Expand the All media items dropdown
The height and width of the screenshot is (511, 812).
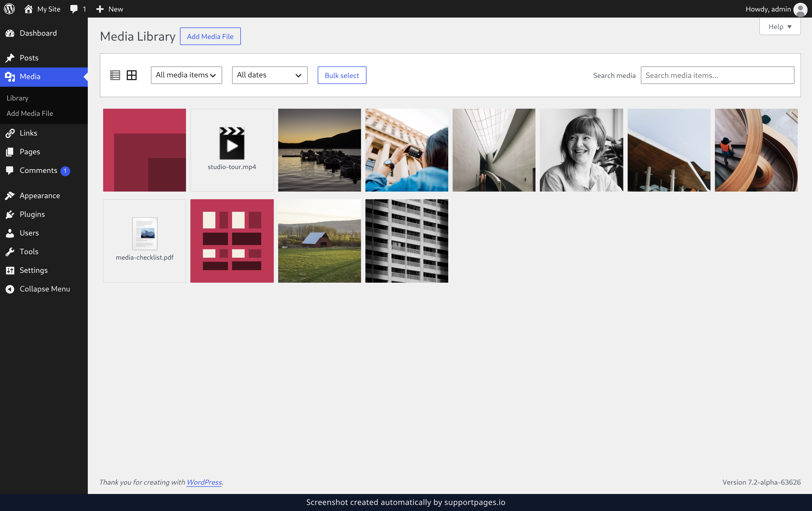(x=186, y=75)
